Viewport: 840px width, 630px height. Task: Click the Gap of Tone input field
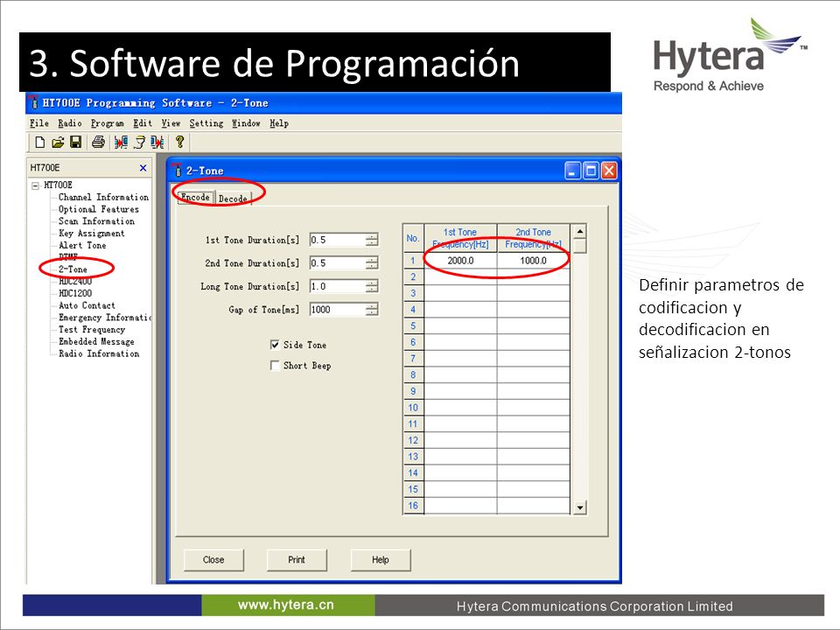[x=338, y=309]
